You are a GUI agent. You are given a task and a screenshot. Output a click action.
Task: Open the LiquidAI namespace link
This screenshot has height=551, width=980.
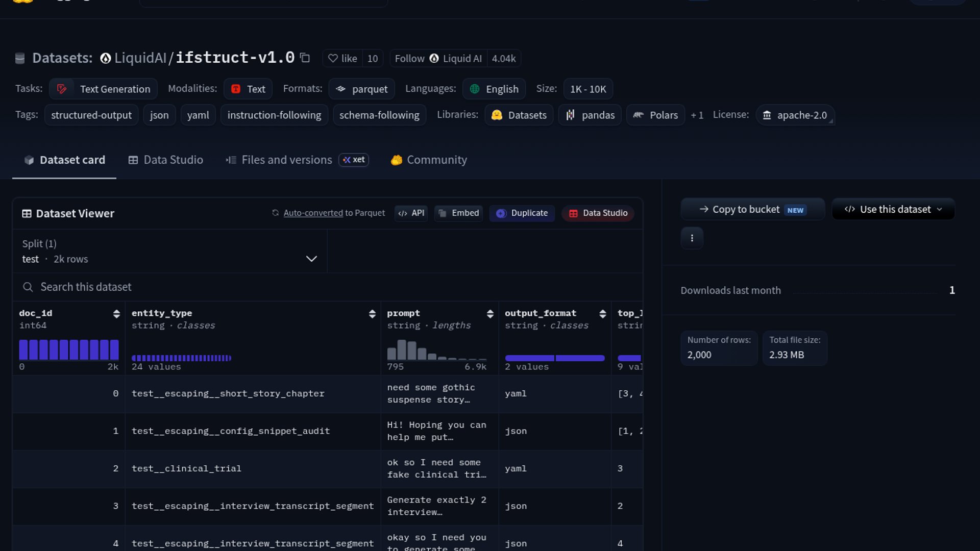coord(140,58)
